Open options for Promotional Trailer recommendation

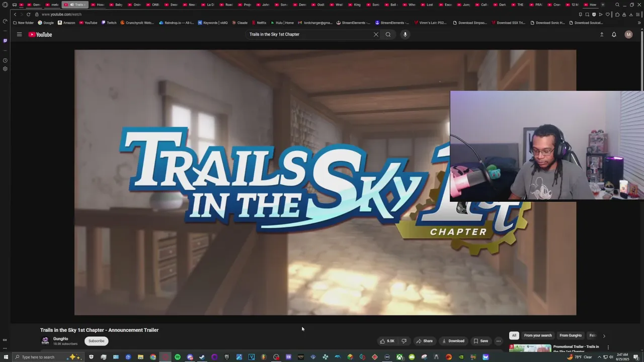(608, 347)
